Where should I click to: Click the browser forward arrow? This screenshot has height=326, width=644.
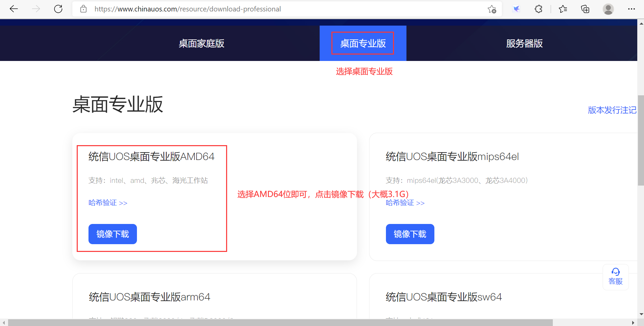pos(36,9)
